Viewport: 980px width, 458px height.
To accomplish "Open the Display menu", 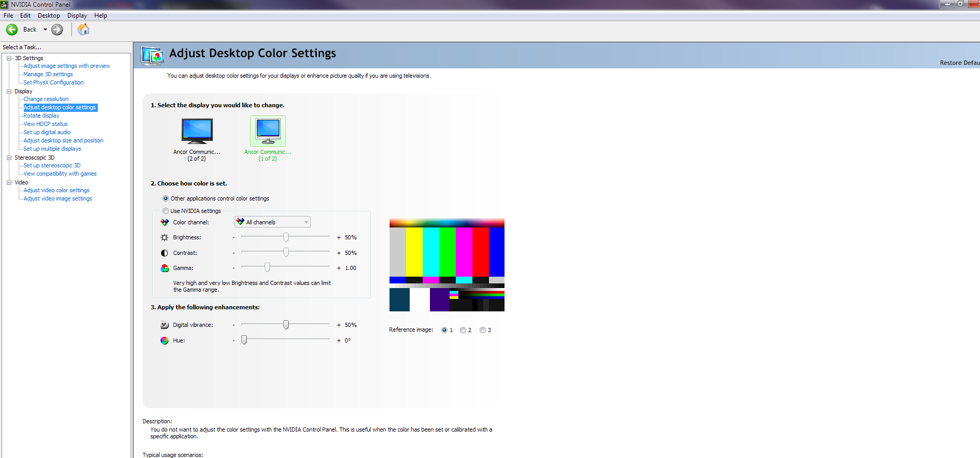I will tap(77, 16).
